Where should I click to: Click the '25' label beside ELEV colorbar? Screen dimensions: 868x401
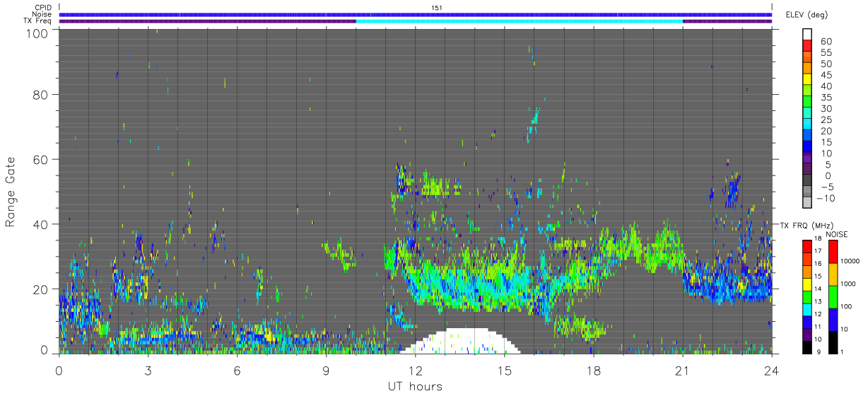[825, 120]
